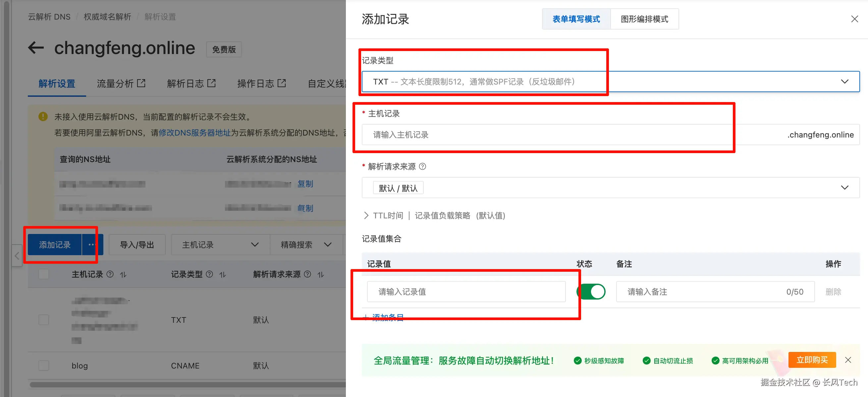The width and height of the screenshot is (868, 397).
Task: Collapse the left sidebar with the arrow handle
Action: (x=17, y=256)
